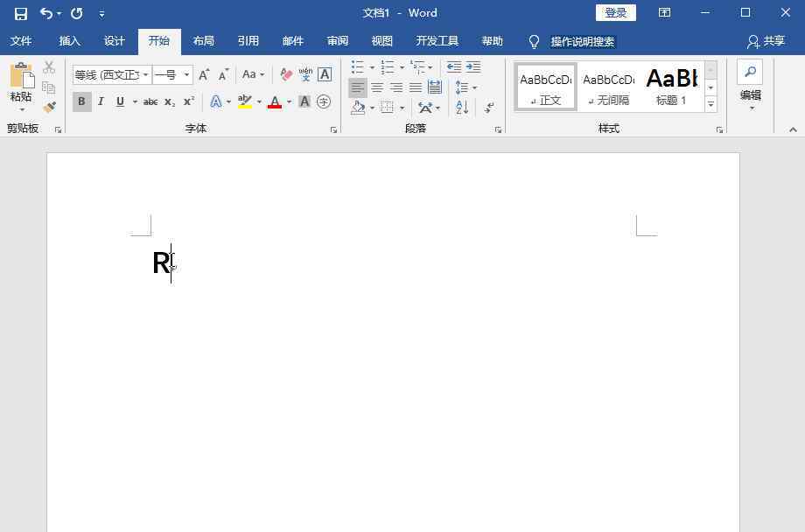Click the Clear Formatting eraser icon
This screenshot has width=805, height=532.
[286, 74]
